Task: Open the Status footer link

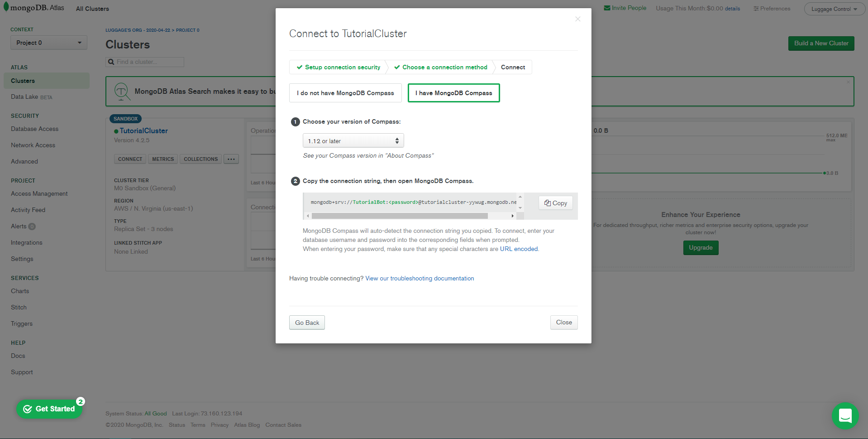Action: [177, 425]
